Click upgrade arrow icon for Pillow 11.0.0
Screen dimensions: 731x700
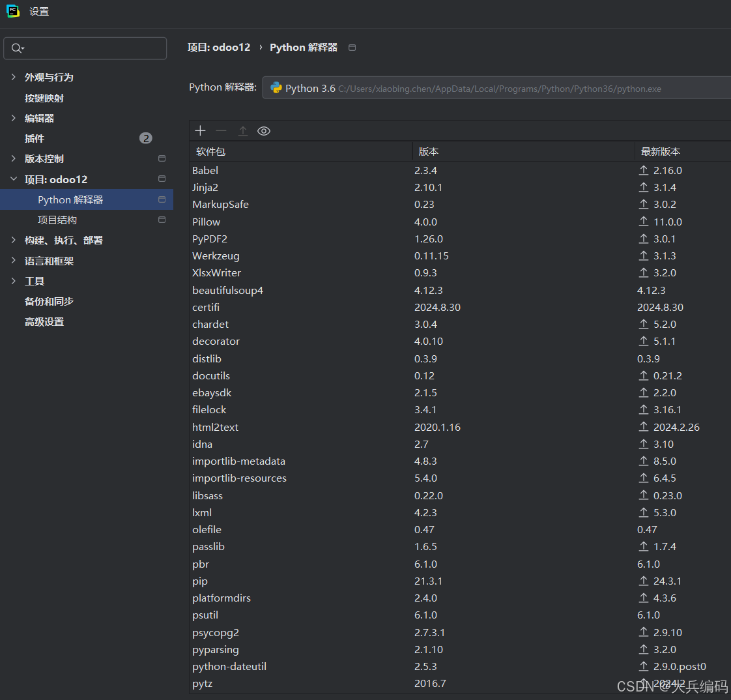tap(643, 222)
